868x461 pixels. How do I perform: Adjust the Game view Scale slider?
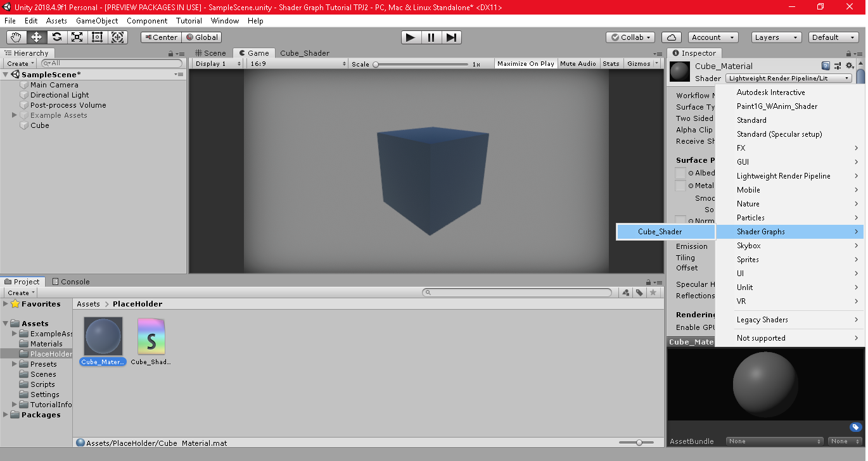421,64
